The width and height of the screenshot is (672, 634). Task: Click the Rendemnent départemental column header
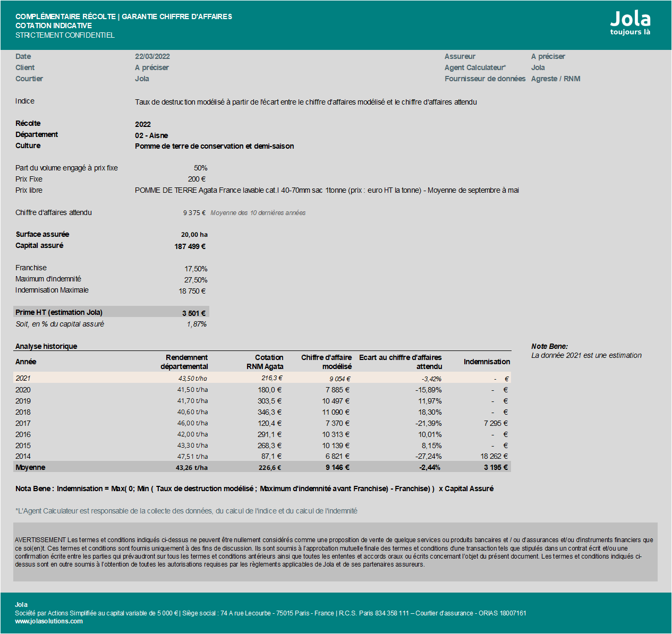[x=184, y=362]
